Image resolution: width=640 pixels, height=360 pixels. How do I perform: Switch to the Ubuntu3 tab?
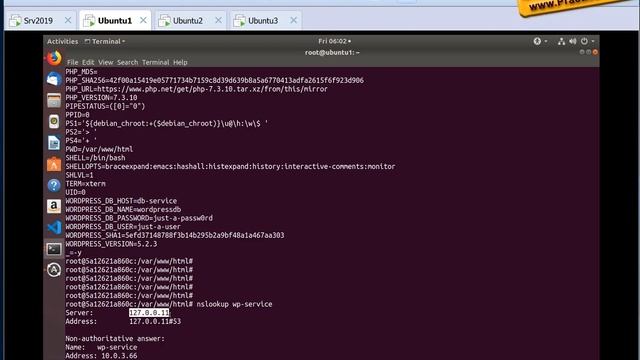coord(266,20)
